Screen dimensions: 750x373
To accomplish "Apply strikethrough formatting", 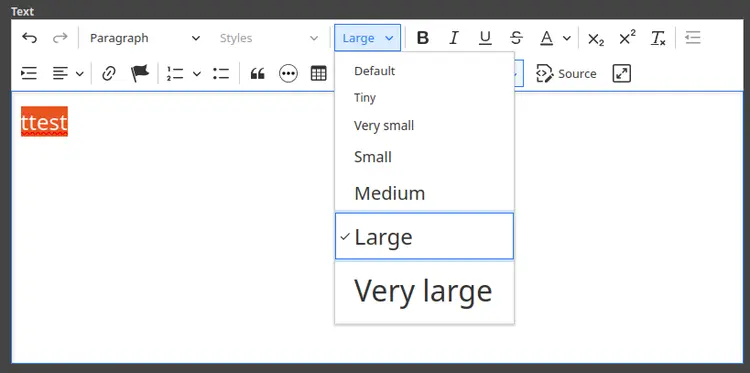I will pyautogui.click(x=516, y=38).
